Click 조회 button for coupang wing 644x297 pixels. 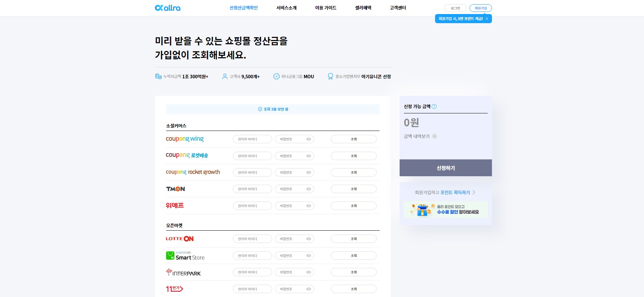click(x=354, y=139)
